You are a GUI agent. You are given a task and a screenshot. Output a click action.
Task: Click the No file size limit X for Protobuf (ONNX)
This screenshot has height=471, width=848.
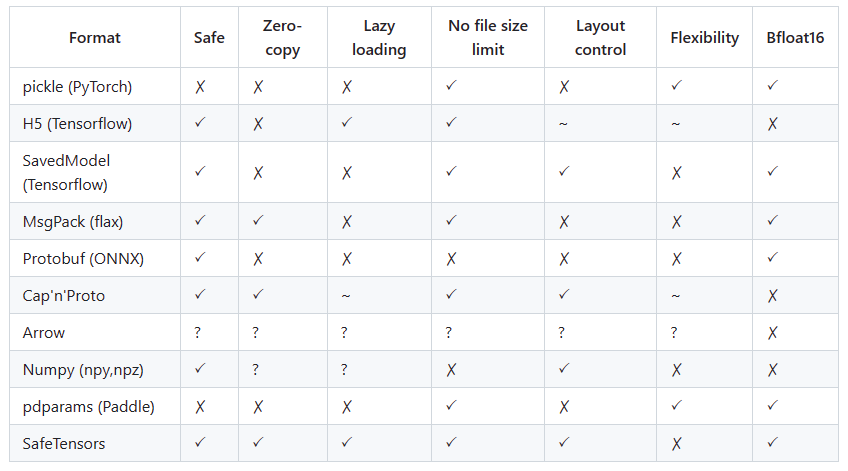pos(451,259)
